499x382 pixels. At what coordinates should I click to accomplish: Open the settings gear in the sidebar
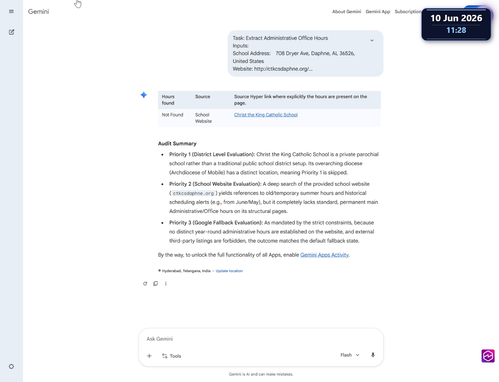[11, 366]
